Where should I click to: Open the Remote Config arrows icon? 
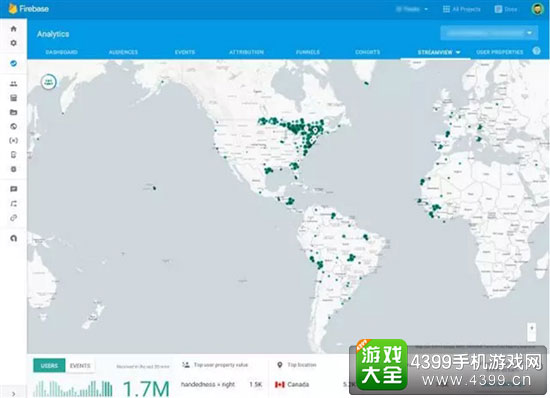(13, 203)
